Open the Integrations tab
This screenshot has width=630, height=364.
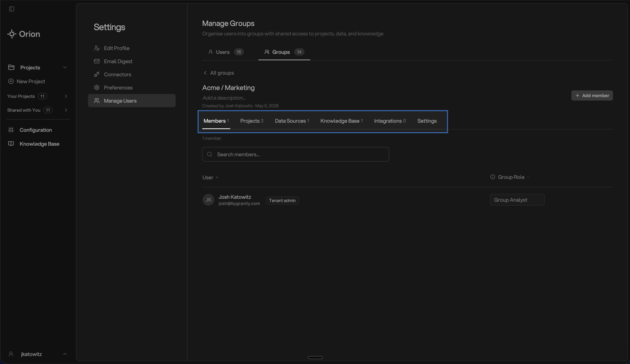pos(390,121)
